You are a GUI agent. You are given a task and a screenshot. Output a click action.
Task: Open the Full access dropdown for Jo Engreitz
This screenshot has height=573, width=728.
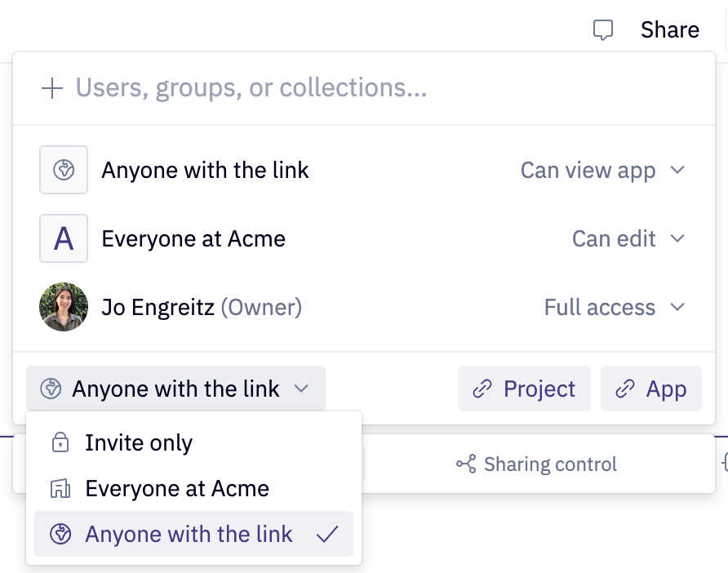(x=615, y=307)
